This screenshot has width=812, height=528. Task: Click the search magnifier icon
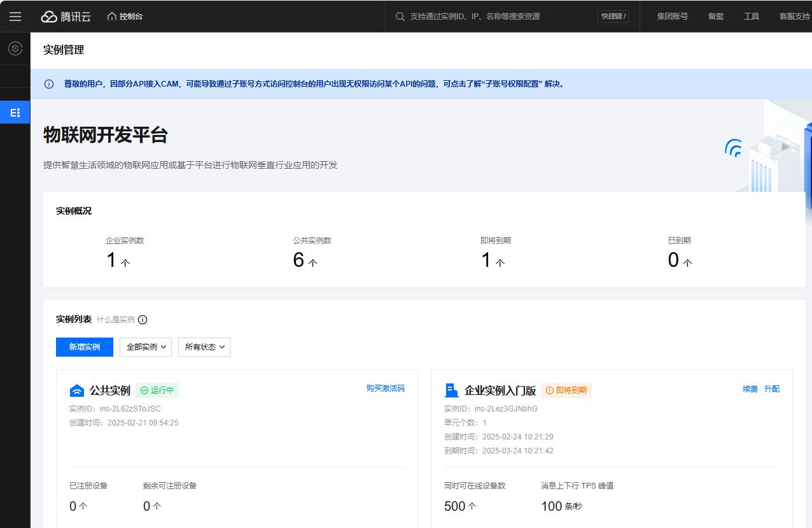[400, 17]
